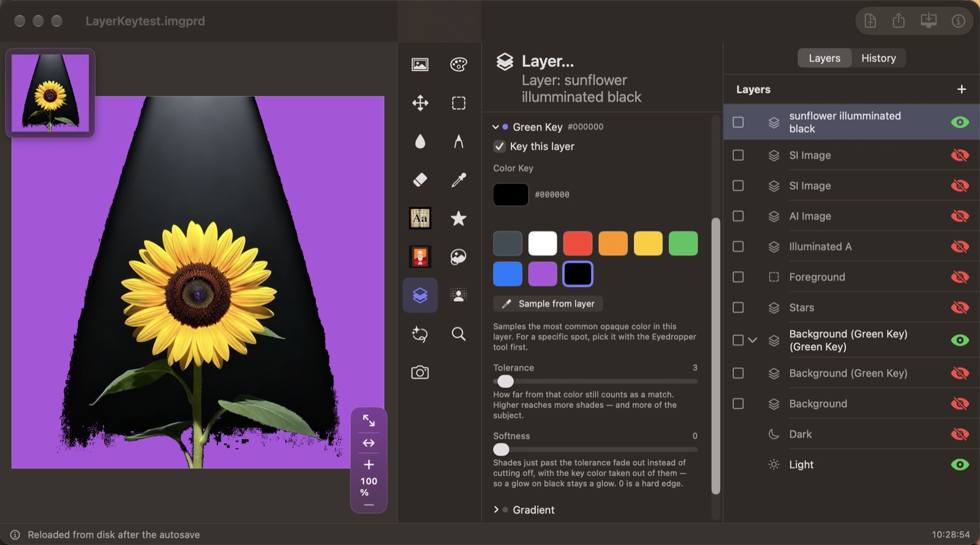Click the fit-width horizontal arrows icon
This screenshot has width=980, height=545.
pyautogui.click(x=369, y=443)
